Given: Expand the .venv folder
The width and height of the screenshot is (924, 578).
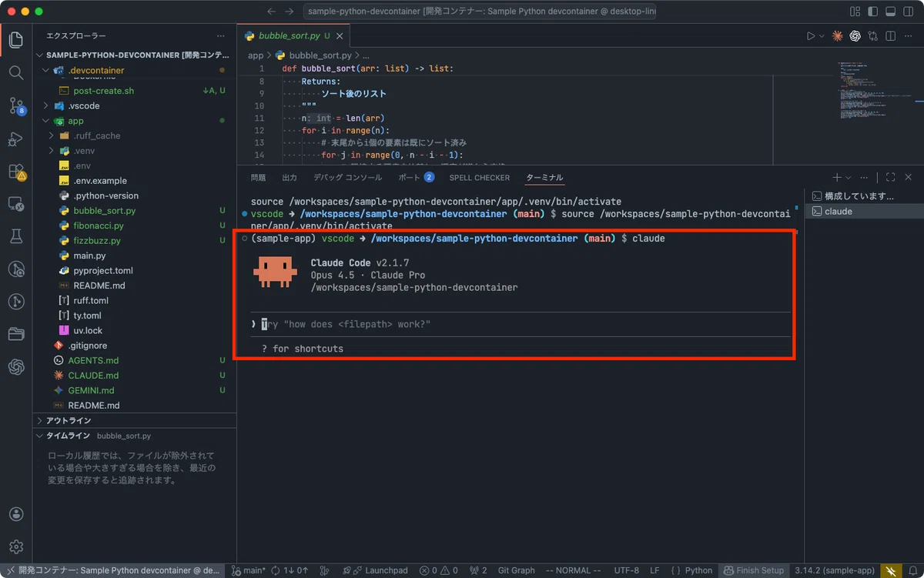Looking at the screenshot, I should [x=52, y=151].
